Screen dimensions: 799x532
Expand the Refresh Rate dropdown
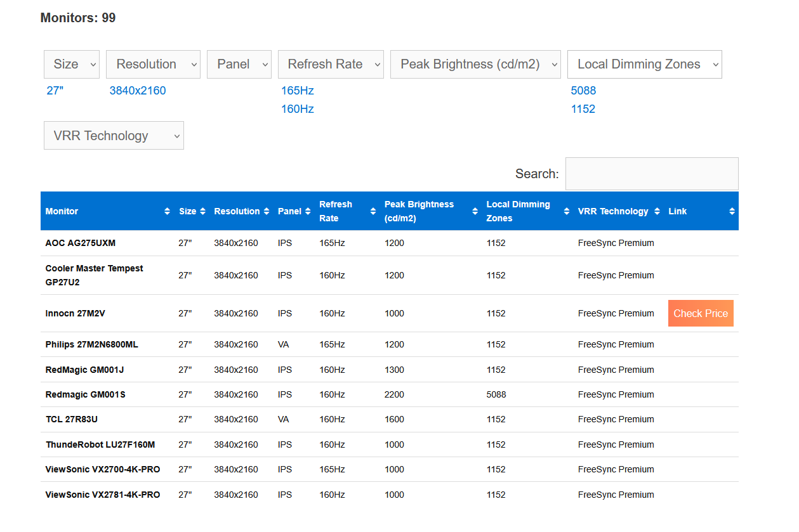pyautogui.click(x=331, y=65)
